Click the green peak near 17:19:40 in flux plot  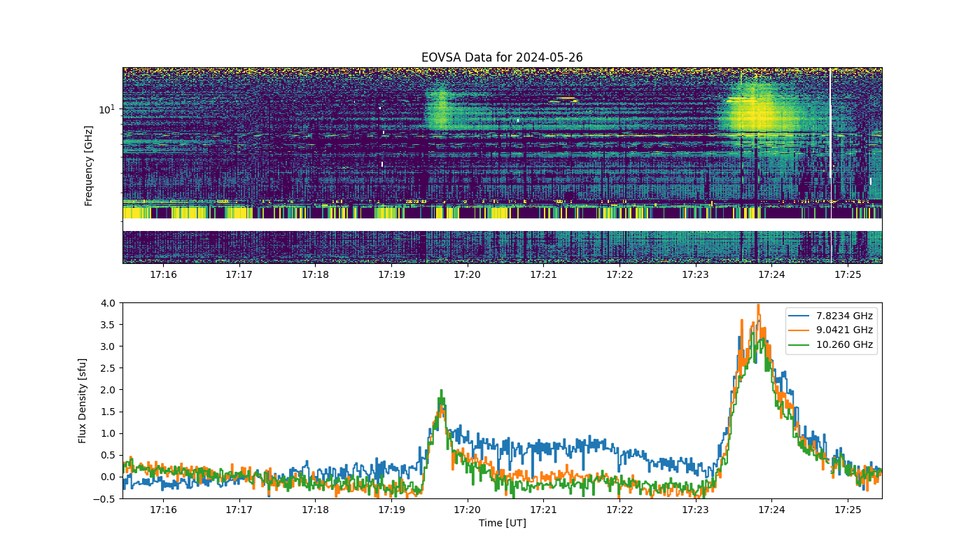(x=441, y=391)
